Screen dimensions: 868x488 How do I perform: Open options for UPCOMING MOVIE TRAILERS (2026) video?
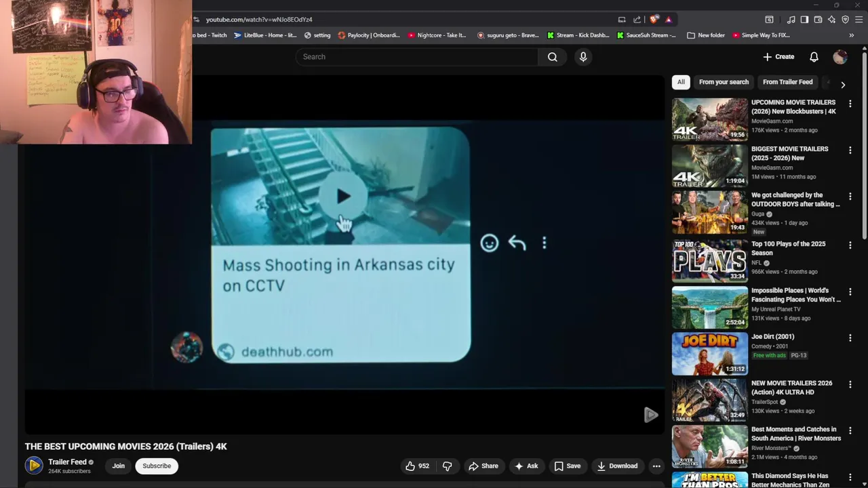[850, 104]
